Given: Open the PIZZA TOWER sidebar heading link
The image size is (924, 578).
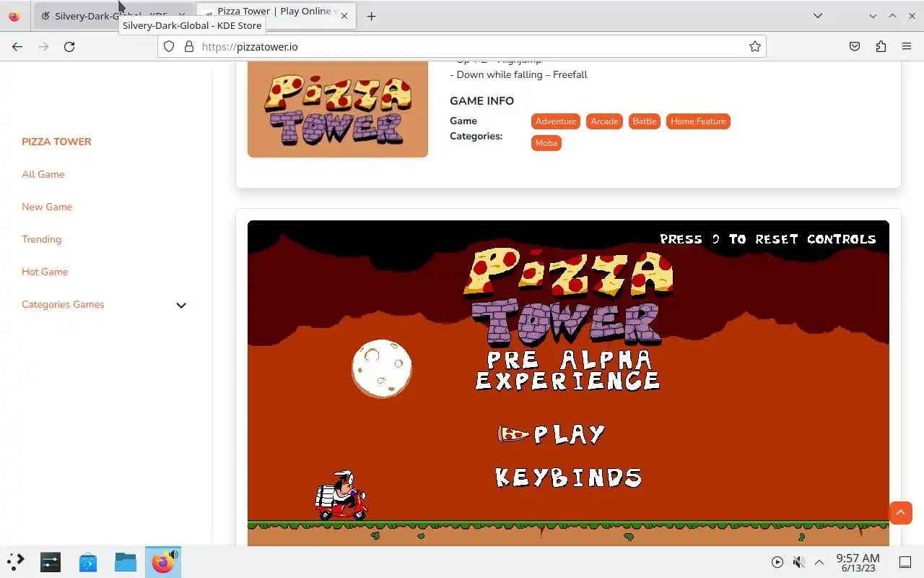Looking at the screenshot, I should click(x=56, y=142).
